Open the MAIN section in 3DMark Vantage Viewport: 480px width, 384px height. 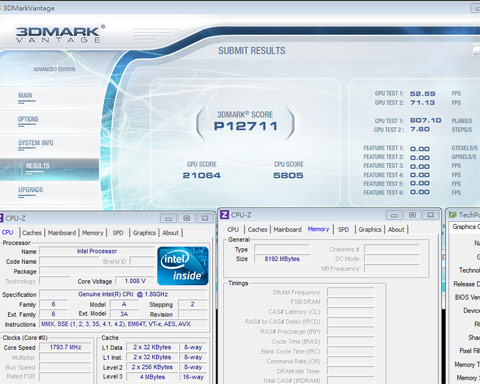click(25, 96)
